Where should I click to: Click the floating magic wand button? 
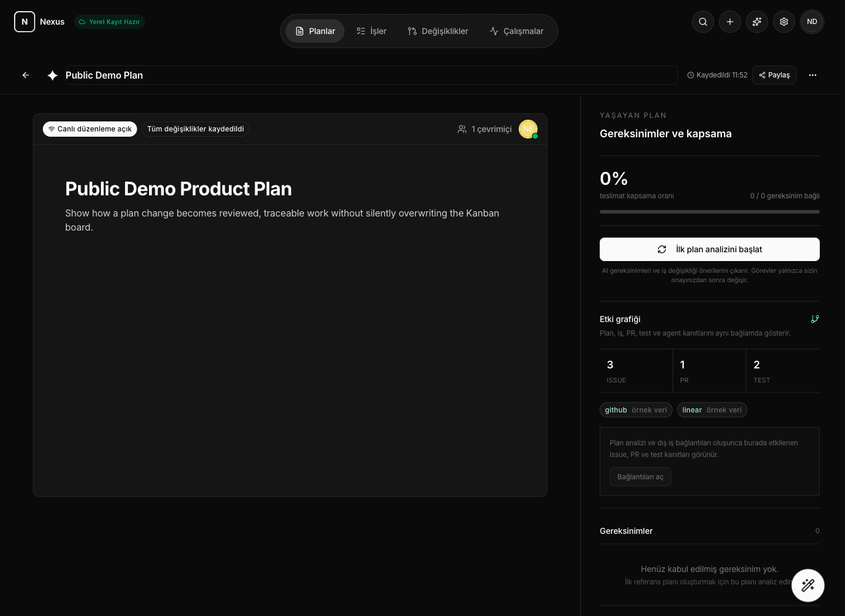click(808, 585)
